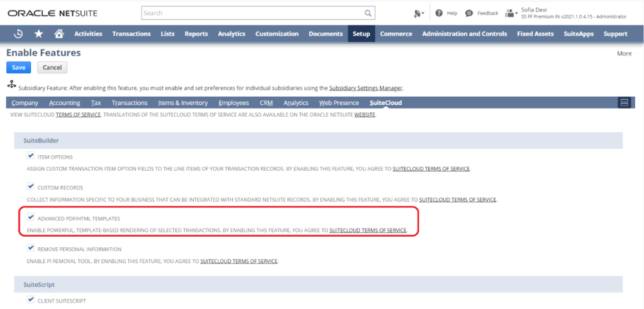Screen dimensions: 644x309
Task: Go to the Home house icon
Action: click(58, 34)
